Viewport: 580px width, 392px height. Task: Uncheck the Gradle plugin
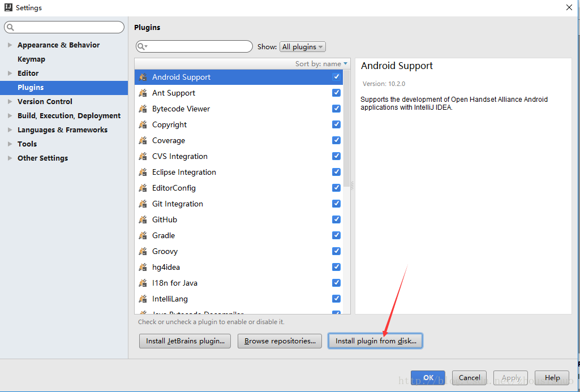click(336, 235)
